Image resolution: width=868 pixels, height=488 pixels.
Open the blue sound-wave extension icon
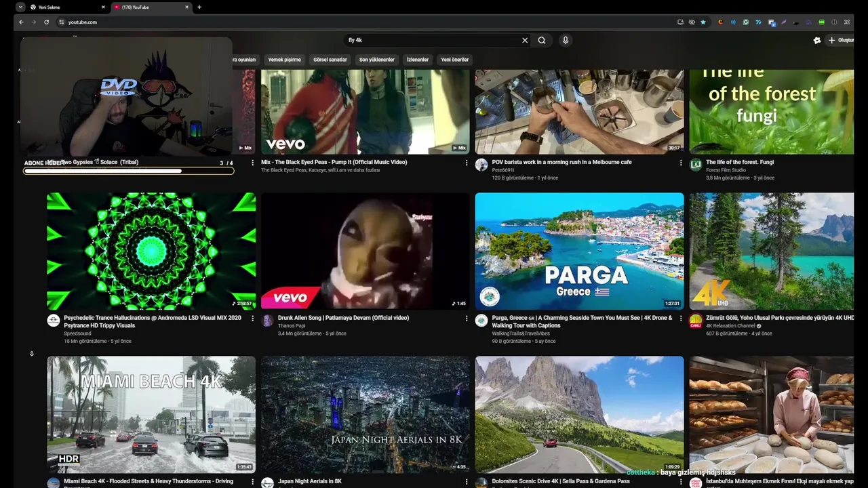click(733, 22)
